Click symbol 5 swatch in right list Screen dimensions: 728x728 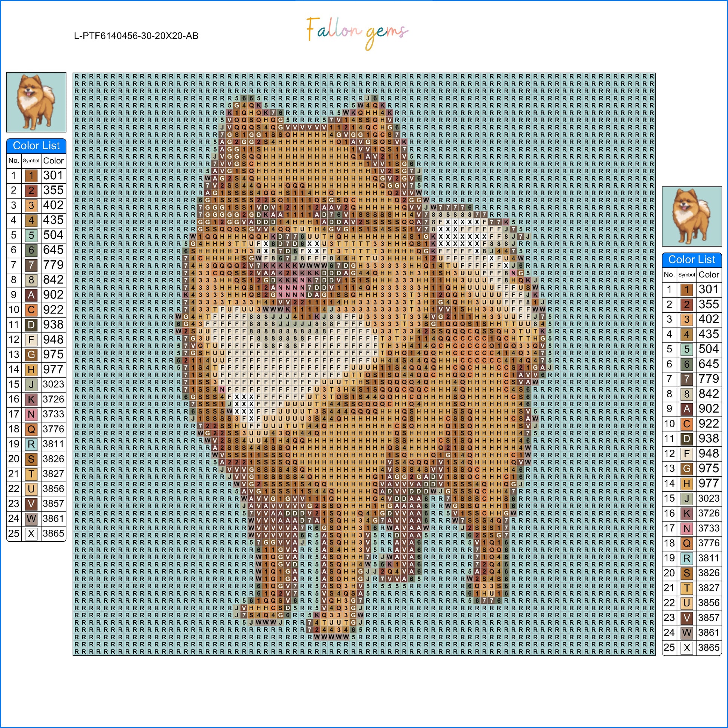click(686, 349)
